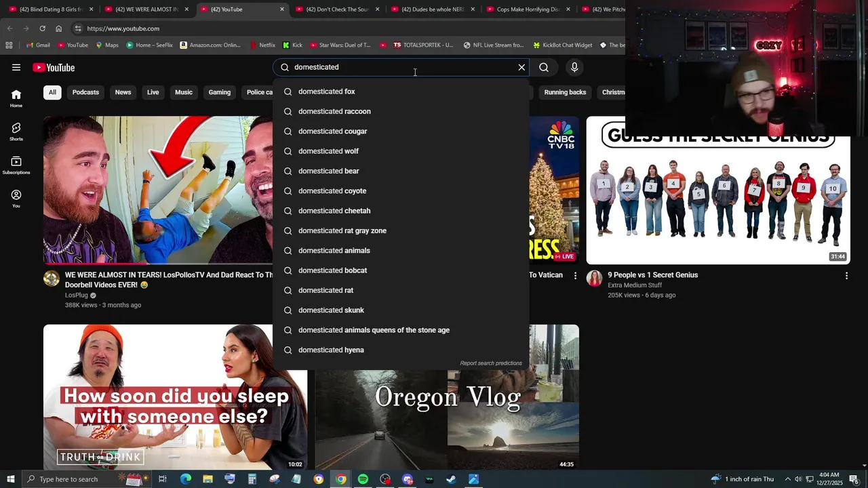Open Shorts from the sidebar
This screenshot has width=868, height=488.
[x=16, y=131]
